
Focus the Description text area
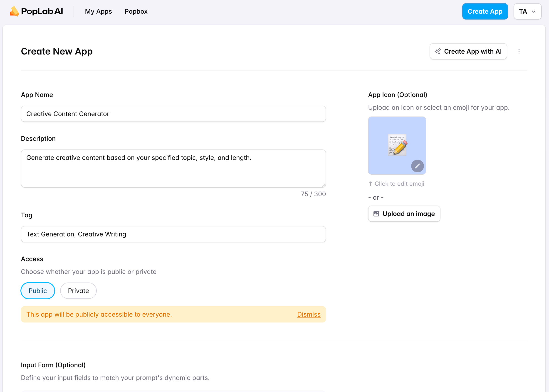point(173,169)
